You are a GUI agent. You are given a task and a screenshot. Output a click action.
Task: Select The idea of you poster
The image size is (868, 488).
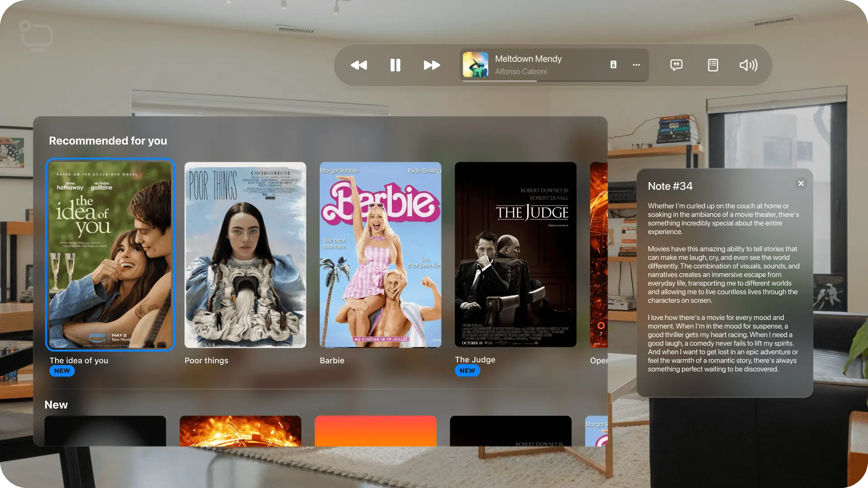(110, 254)
